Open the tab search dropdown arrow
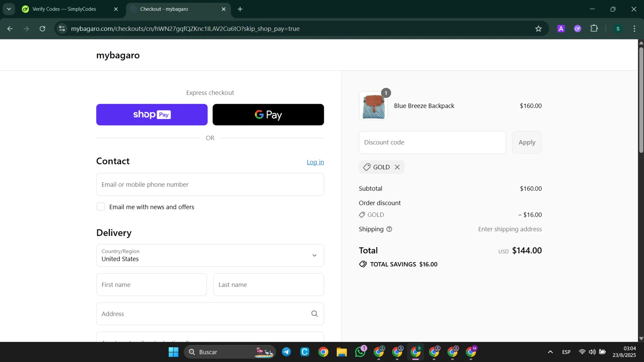Image resolution: width=644 pixels, height=362 pixels. 9,9
